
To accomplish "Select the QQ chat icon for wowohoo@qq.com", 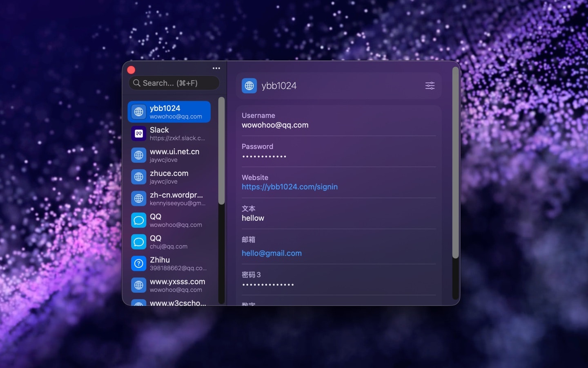I will 139,220.
